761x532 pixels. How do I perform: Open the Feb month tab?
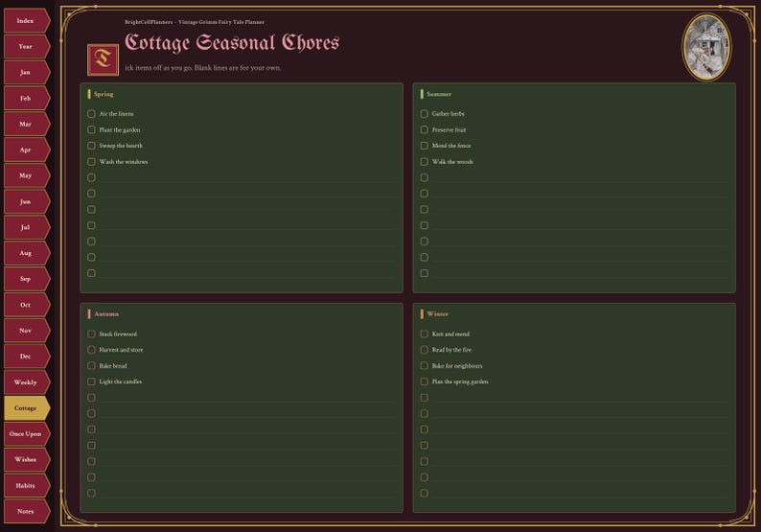pos(27,98)
